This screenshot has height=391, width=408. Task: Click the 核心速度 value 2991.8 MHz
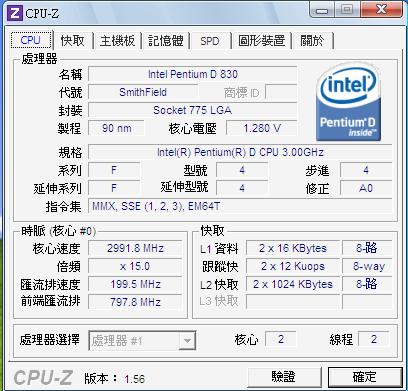135,248
